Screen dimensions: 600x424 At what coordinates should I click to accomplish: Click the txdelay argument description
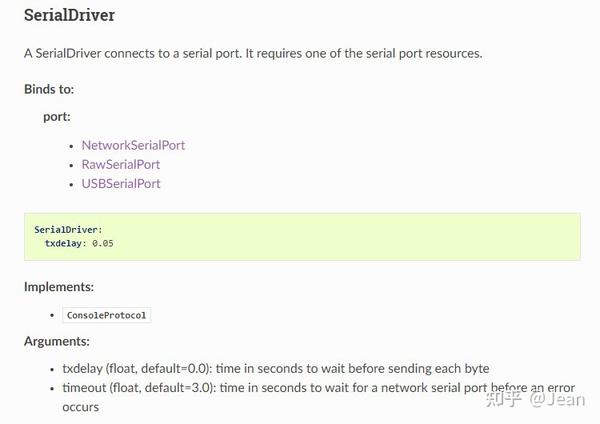click(275, 368)
